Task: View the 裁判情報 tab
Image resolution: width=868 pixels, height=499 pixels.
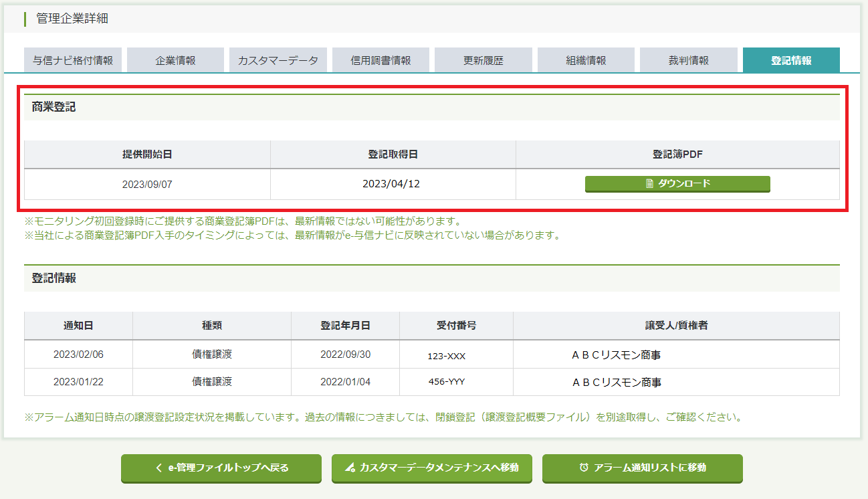Action: click(689, 60)
